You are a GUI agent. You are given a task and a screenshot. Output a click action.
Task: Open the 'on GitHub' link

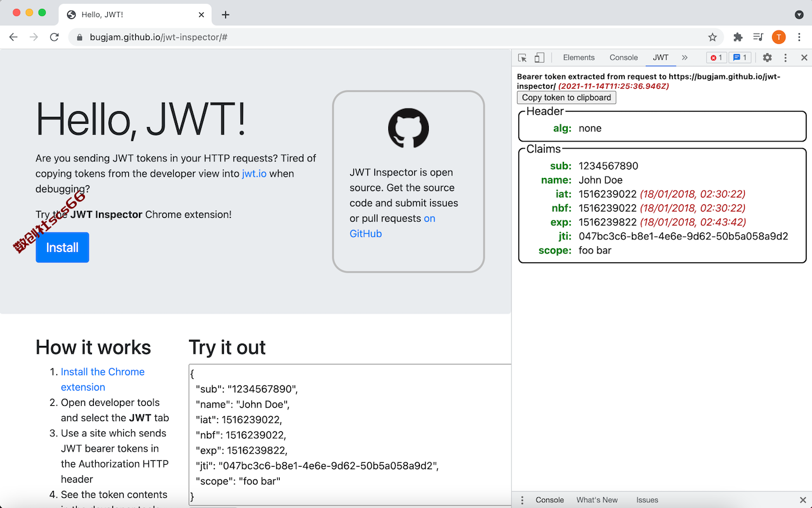coord(393,226)
